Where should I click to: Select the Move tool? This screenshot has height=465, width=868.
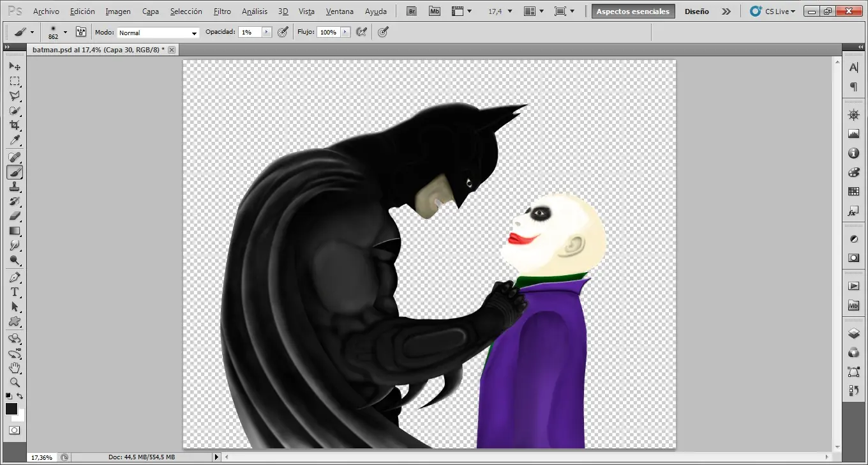point(15,66)
